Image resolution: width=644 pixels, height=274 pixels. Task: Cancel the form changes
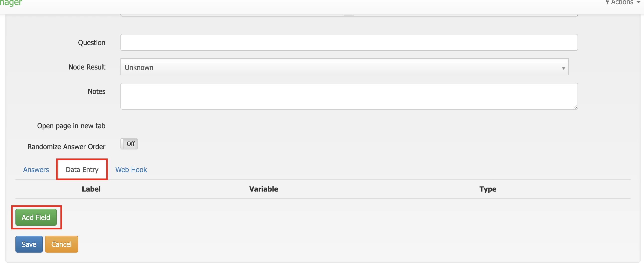(61, 244)
